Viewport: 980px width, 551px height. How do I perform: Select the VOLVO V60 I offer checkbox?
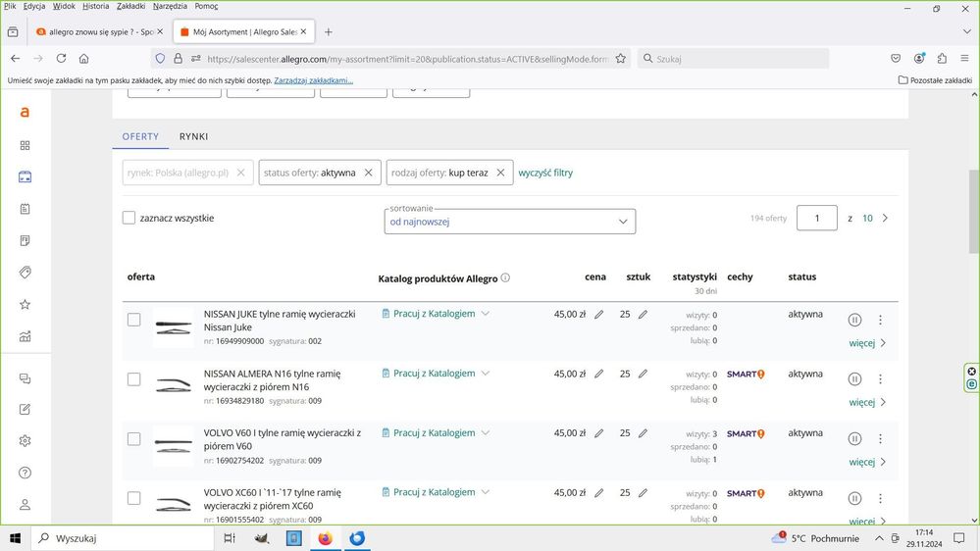pos(133,438)
